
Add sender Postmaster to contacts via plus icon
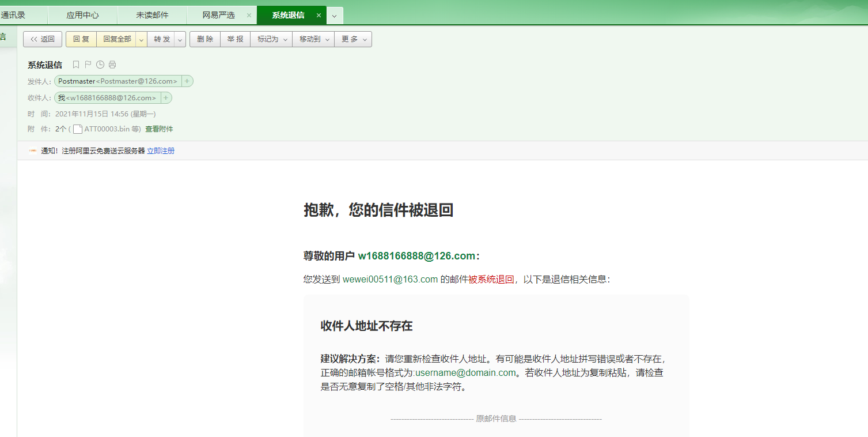pyautogui.click(x=187, y=81)
